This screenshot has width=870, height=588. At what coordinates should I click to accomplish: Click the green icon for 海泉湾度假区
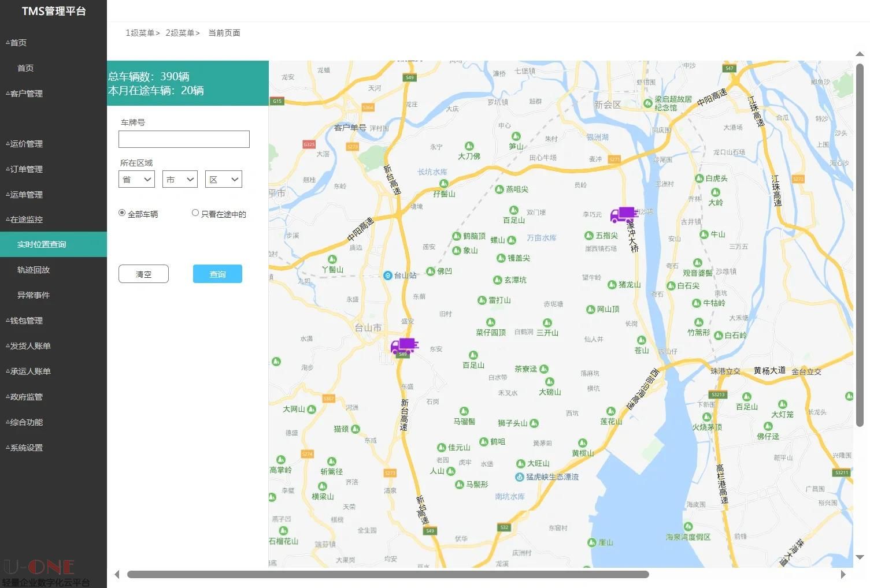688,527
